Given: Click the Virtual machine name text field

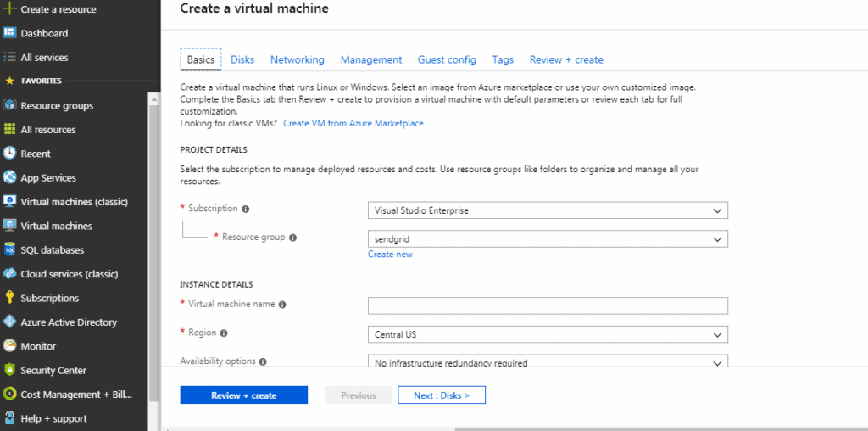Looking at the screenshot, I should point(548,306).
